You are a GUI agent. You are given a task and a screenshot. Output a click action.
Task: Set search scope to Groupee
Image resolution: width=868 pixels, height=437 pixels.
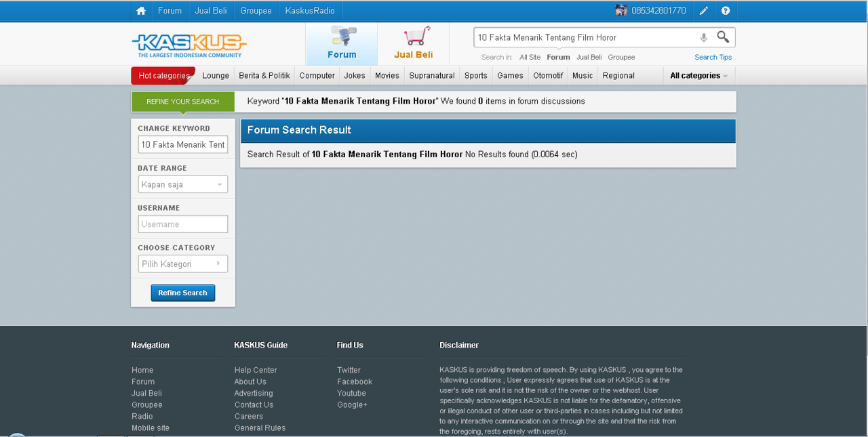[x=621, y=58]
